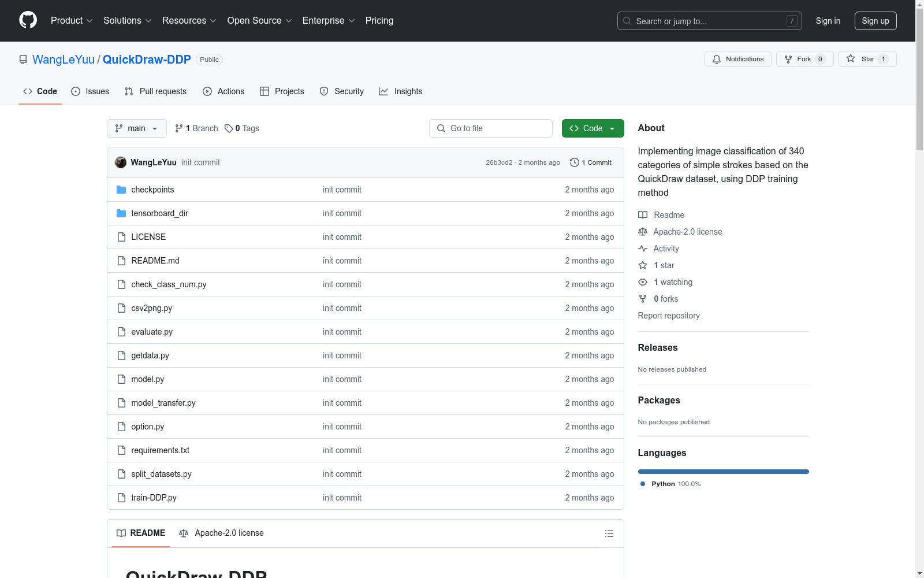
Task: Expand the Open Source menu
Action: (260, 20)
